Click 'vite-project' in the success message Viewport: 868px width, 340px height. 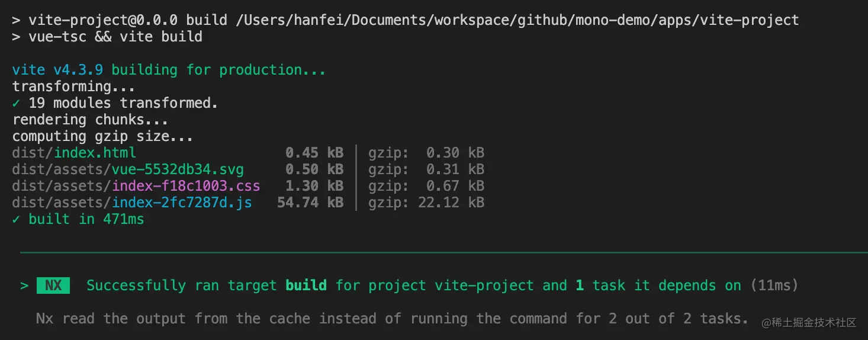[484, 286]
